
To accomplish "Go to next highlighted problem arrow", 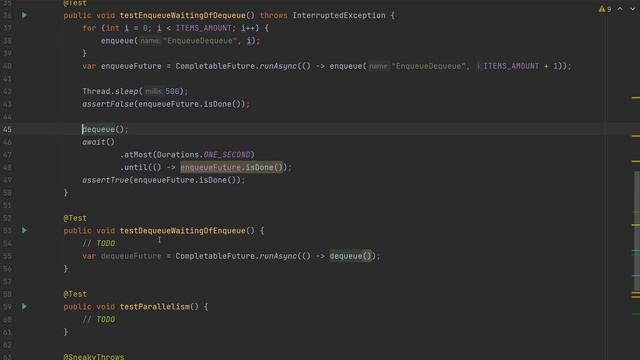I will (x=632, y=9).
